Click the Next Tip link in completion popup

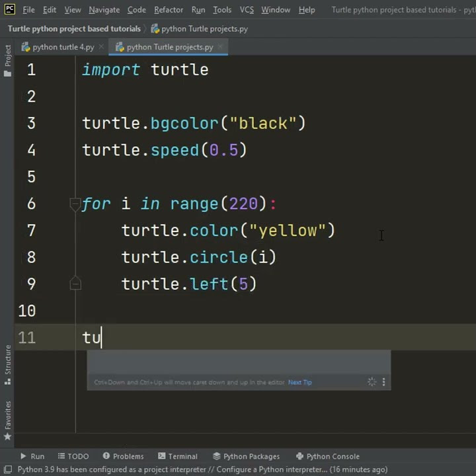pyautogui.click(x=300, y=382)
